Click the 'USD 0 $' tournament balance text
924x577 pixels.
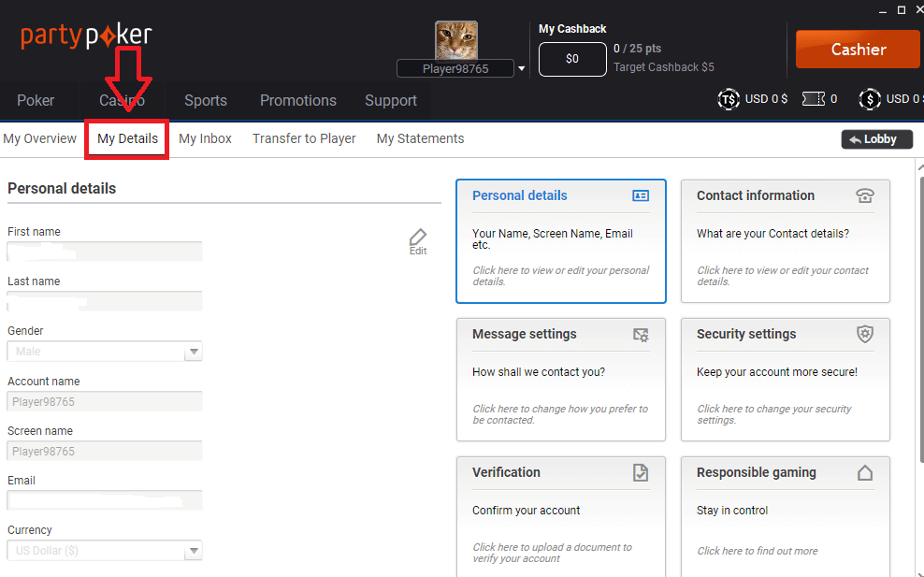tap(766, 99)
